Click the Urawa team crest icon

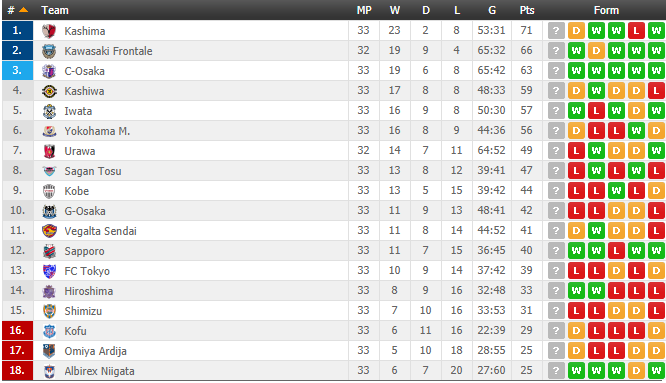(49, 151)
